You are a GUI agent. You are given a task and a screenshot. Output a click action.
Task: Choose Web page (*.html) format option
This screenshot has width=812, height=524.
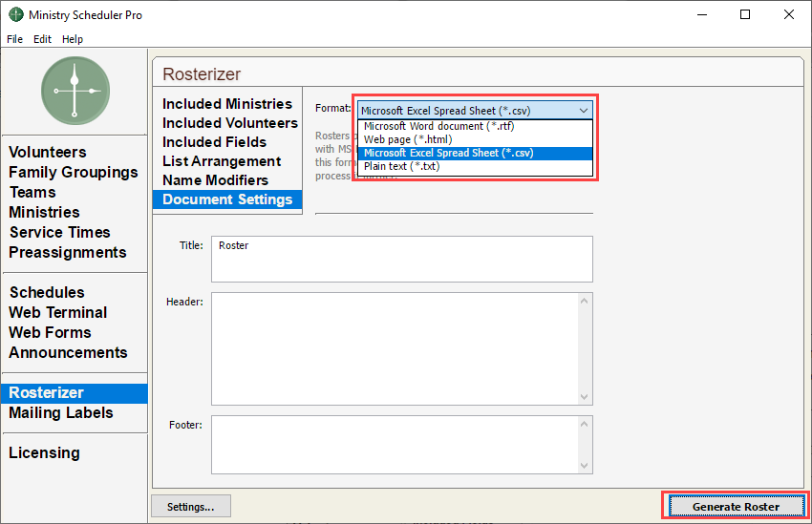coord(475,139)
